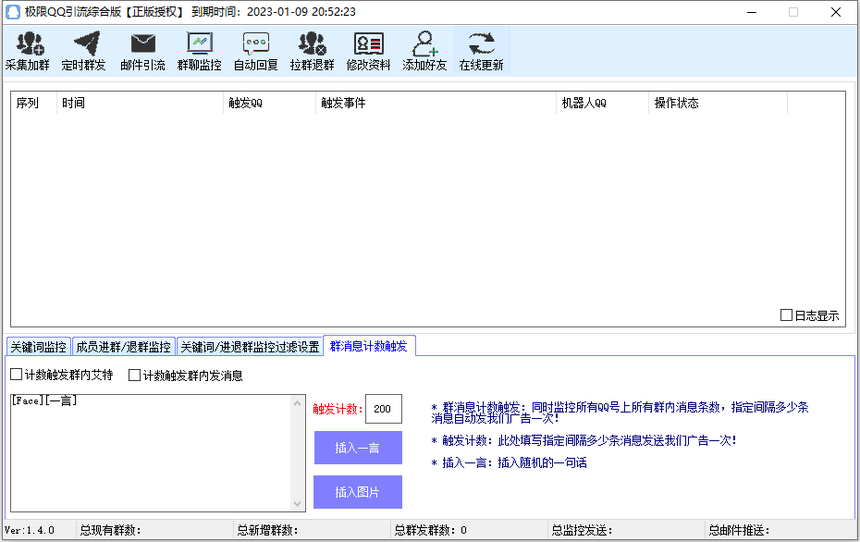Click the 总新增群数 status entry

[268, 530]
